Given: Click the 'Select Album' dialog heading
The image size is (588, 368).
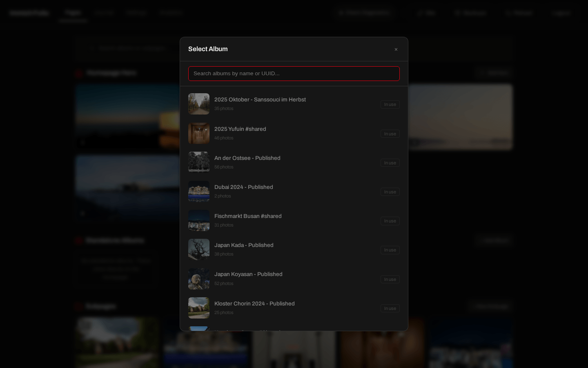Looking at the screenshot, I should click(x=208, y=49).
